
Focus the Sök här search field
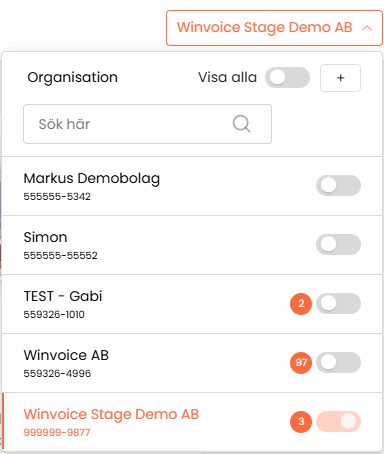[147, 124]
